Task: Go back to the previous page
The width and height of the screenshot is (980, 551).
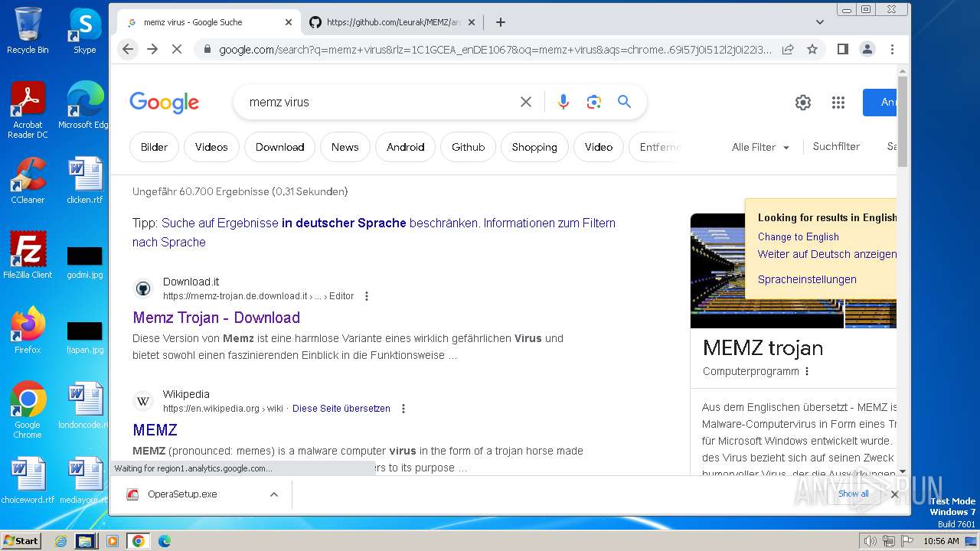Action: 128,49
